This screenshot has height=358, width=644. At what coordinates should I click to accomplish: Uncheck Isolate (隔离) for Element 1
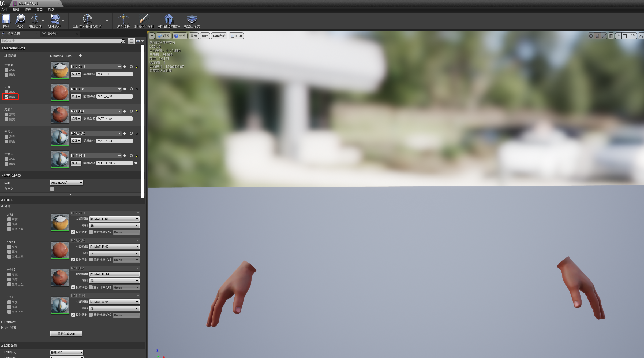[6, 97]
